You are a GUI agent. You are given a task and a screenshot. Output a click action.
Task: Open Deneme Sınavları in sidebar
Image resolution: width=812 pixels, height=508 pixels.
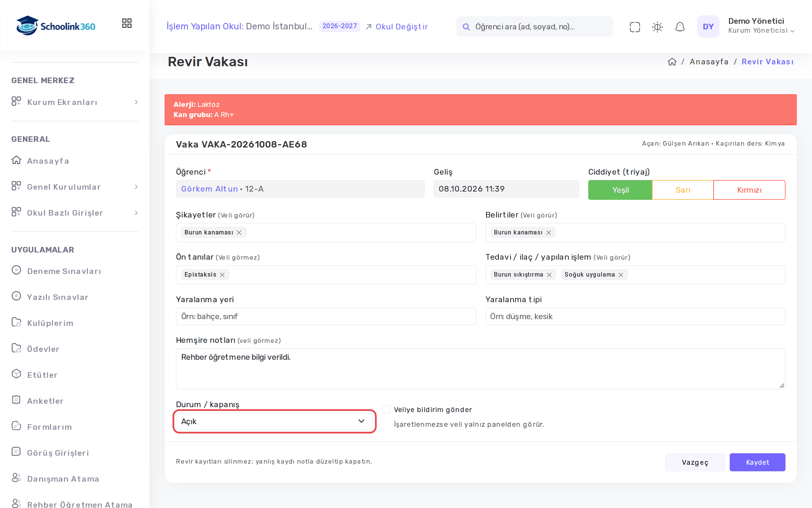pos(64,271)
